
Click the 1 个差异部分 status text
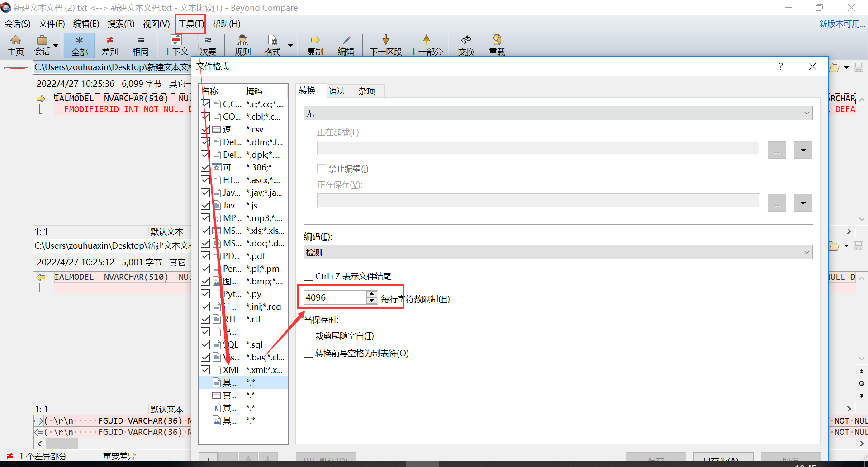coord(43,456)
